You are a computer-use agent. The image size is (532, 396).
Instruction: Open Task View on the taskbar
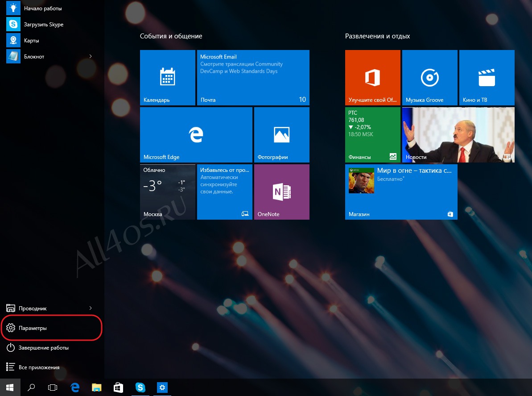coord(53,388)
